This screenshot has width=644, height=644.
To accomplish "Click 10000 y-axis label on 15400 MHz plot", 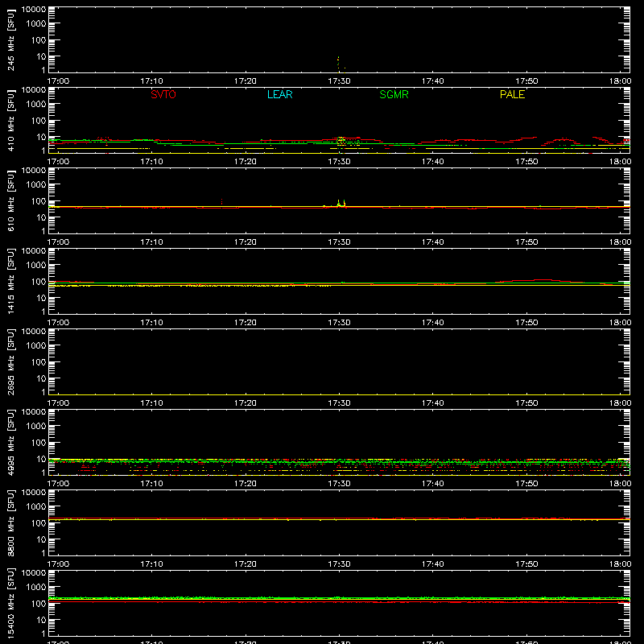I will pyautogui.click(x=34, y=573).
